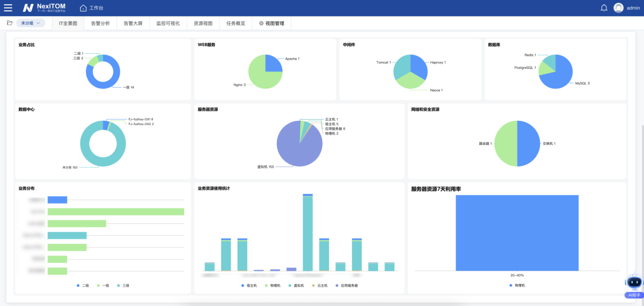Open the AI助手 robot assistant

[634, 282]
